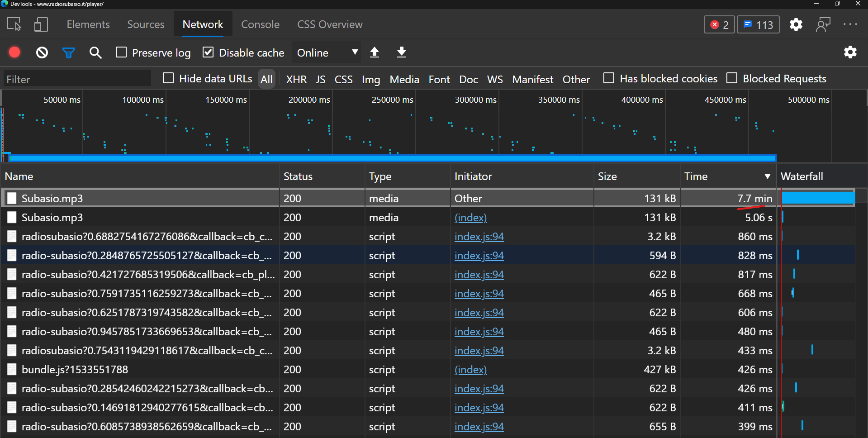Filter requests by Img type
The width and height of the screenshot is (868, 438).
click(x=371, y=80)
